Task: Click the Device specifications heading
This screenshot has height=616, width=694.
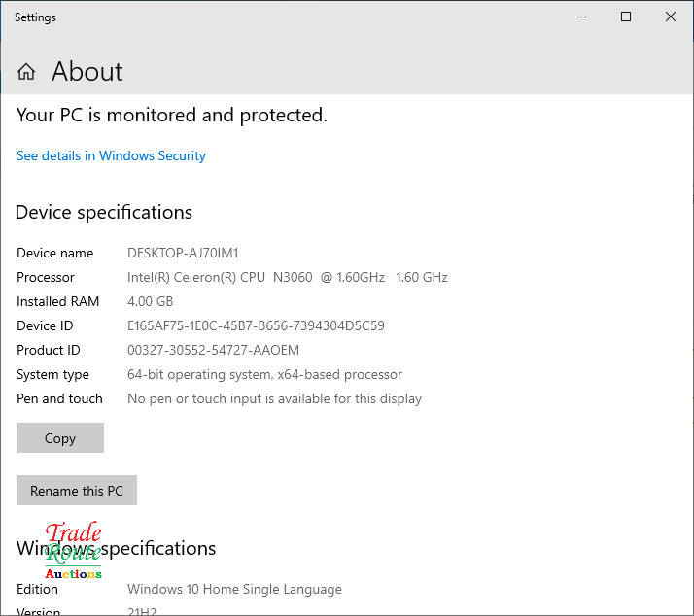Action: pos(104,212)
